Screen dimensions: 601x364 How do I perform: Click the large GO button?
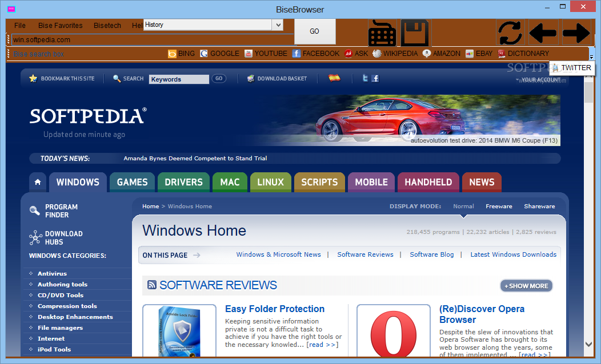click(x=315, y=31)
